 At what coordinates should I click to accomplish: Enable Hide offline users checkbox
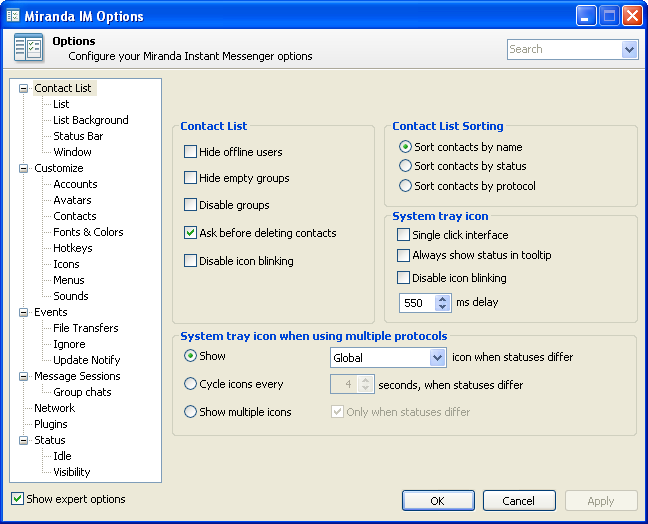(191, 152)
